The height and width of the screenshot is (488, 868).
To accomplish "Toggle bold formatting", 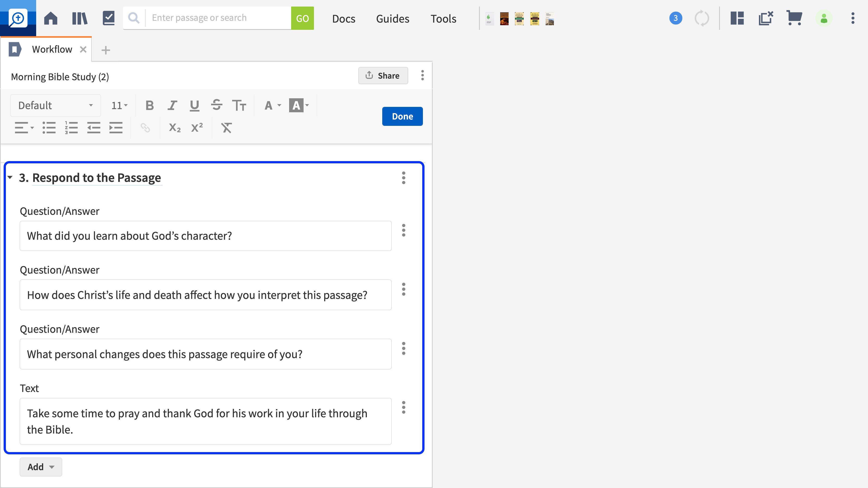I will [150, 106].
